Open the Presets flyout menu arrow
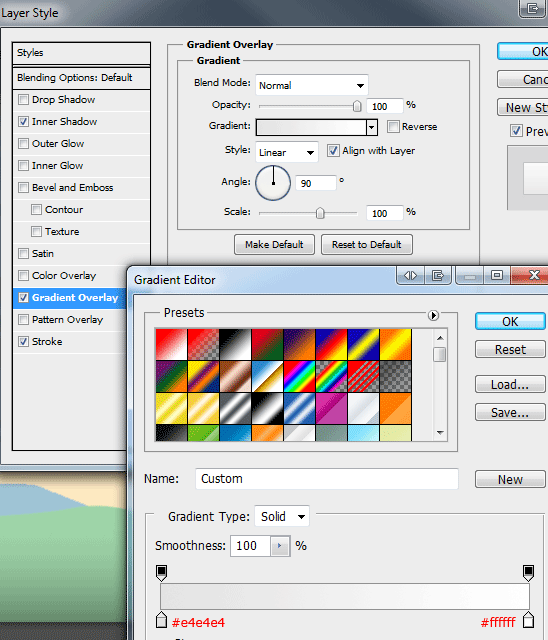Viewport: 548px width, 640px height. 433,315
